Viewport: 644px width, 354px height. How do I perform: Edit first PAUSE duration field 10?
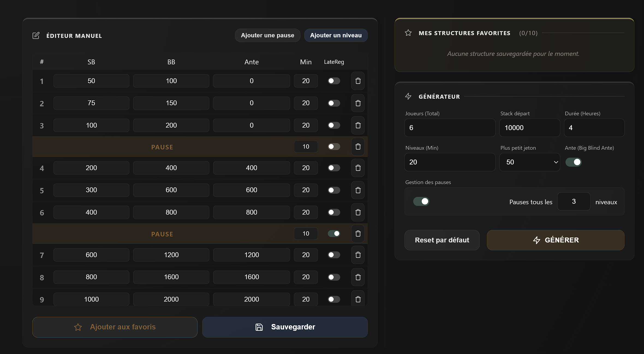click(x=306, y=146)
